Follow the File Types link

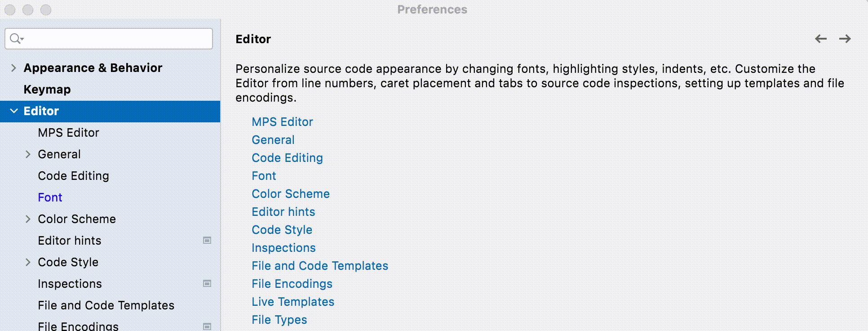[x=279, y=320]
